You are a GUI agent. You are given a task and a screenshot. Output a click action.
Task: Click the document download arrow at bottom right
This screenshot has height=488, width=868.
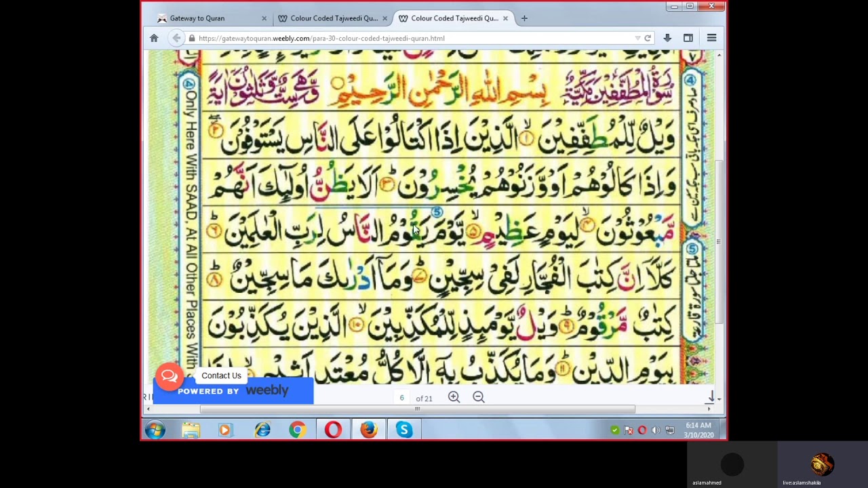(x=711, y=398)
